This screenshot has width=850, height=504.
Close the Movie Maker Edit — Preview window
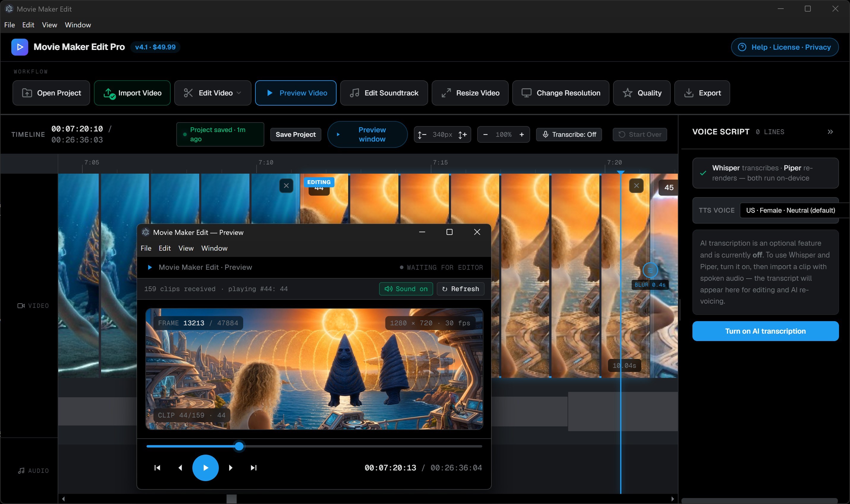[477, 232]
